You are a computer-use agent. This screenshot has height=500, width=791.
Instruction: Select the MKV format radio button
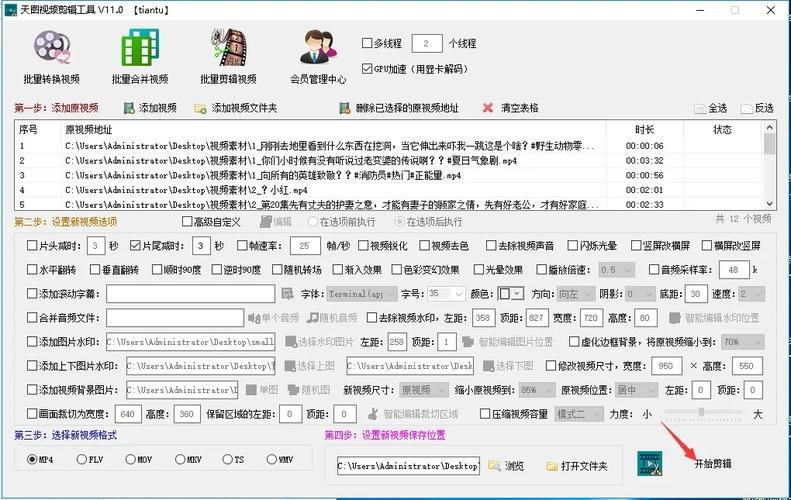180,459
